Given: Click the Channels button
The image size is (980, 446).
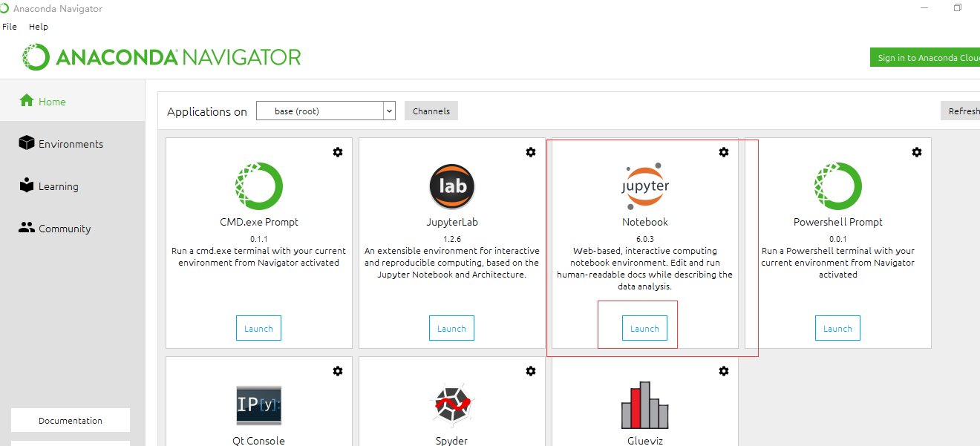Looking at the screenshot, I should pos(431,111).
